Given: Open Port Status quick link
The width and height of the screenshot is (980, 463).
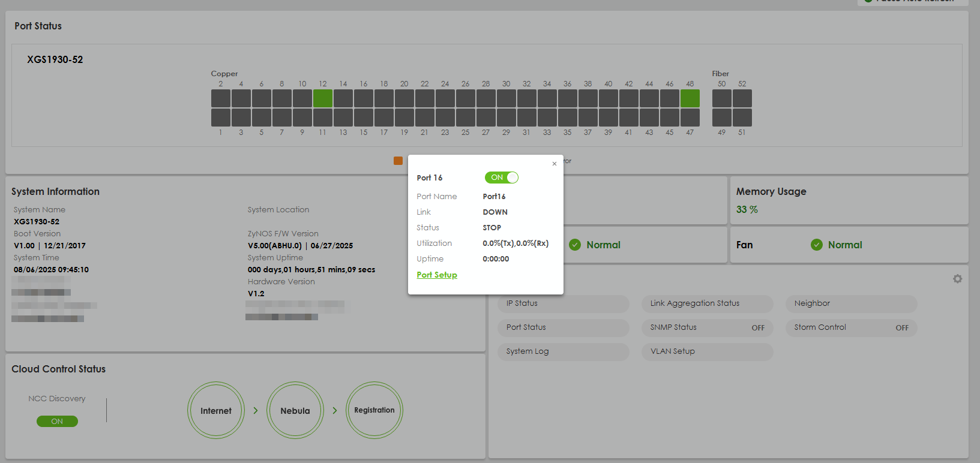Looking at the screenshot, I should point(563,327).
